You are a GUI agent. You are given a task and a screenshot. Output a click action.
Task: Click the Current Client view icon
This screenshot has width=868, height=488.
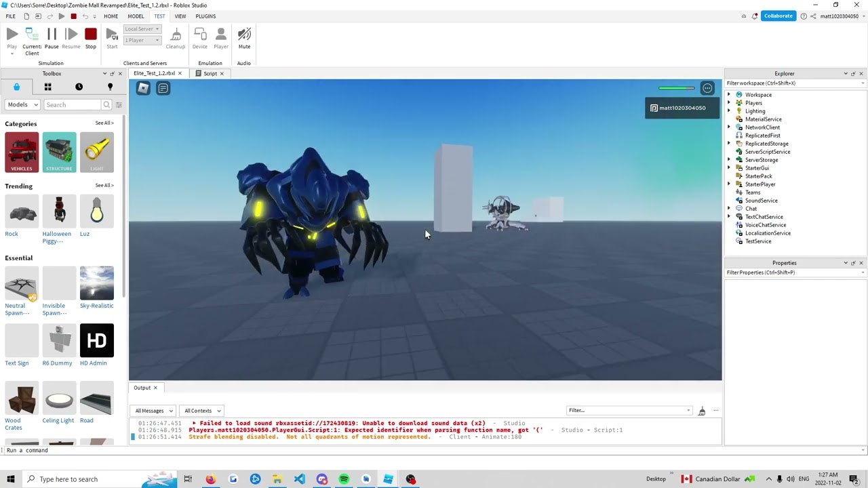tap(32, 34)
